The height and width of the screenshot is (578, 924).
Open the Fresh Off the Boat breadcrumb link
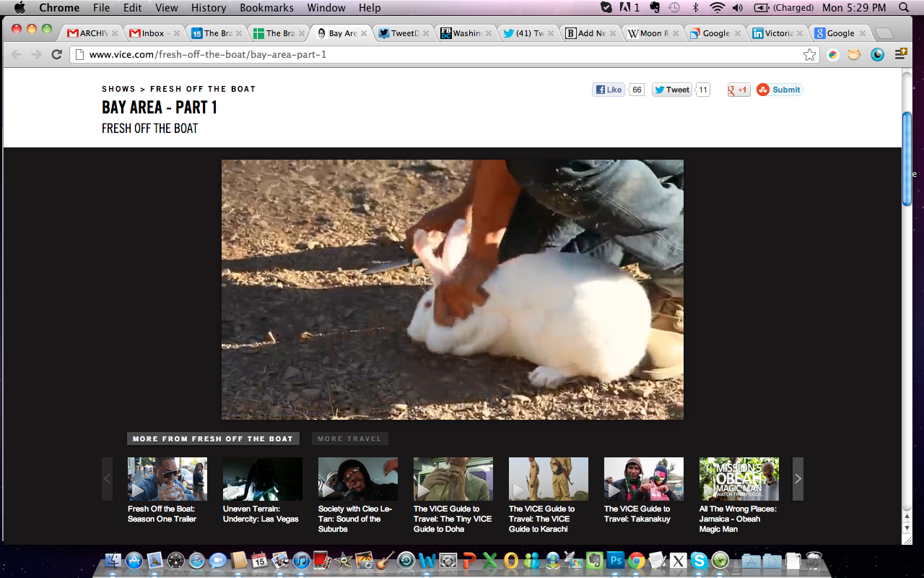coord(203,89)
